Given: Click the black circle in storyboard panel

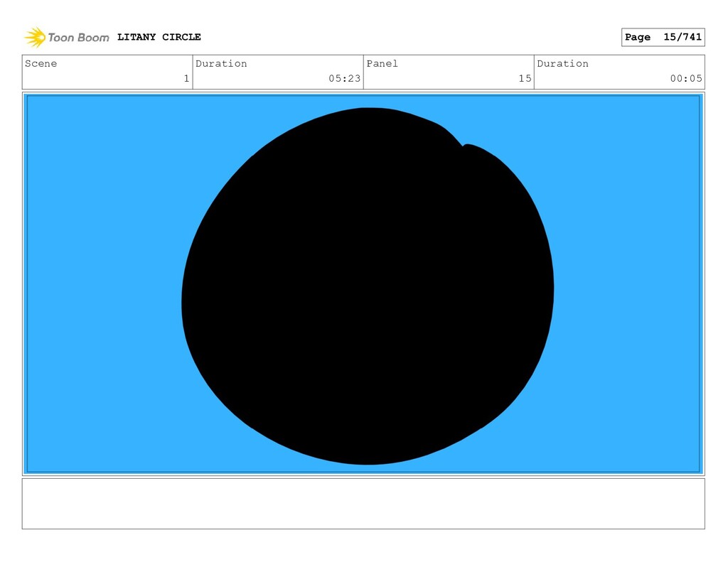Looking at the screenshot, I should (x=368, y=286).
